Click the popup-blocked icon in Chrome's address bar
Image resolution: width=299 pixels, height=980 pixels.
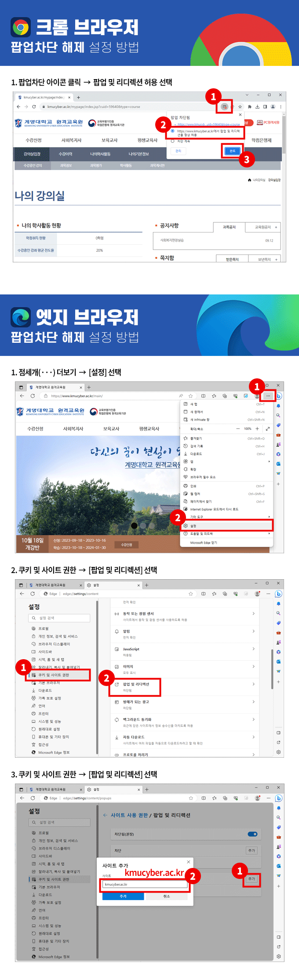click(x=224, y=107)
